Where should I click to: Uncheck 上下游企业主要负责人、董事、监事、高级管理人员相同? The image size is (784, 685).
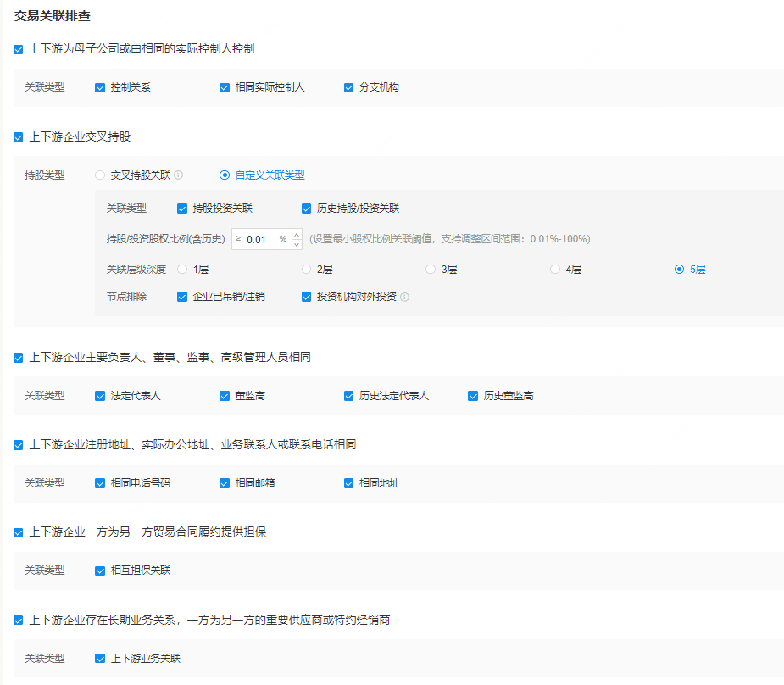click(x=19, y=358)
